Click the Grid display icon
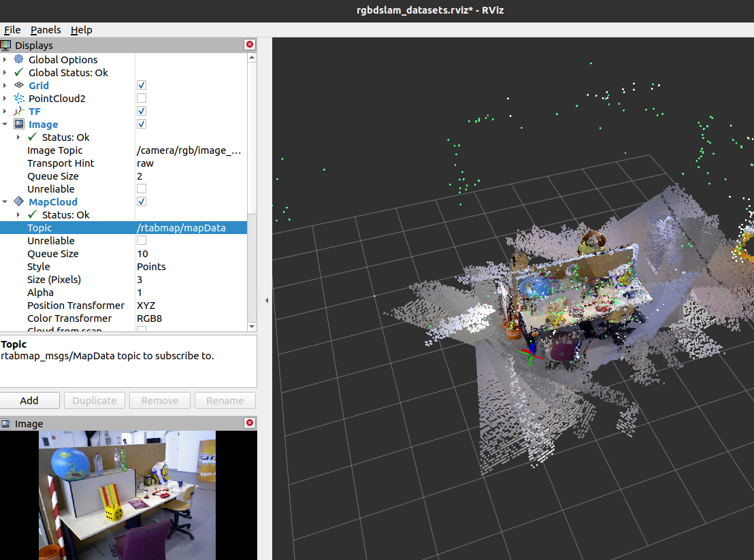 [x=19, y=85]
